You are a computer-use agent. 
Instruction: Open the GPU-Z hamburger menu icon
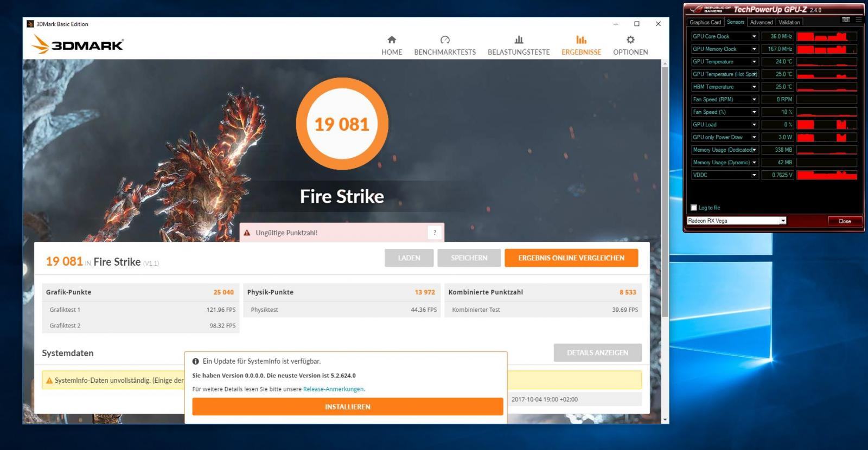click(x=858, y=20)
